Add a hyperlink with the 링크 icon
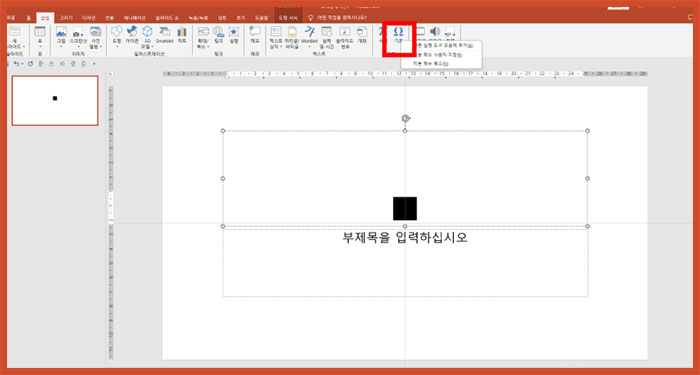This screenshot has height=375, width=700. click(x=218, y=32)
